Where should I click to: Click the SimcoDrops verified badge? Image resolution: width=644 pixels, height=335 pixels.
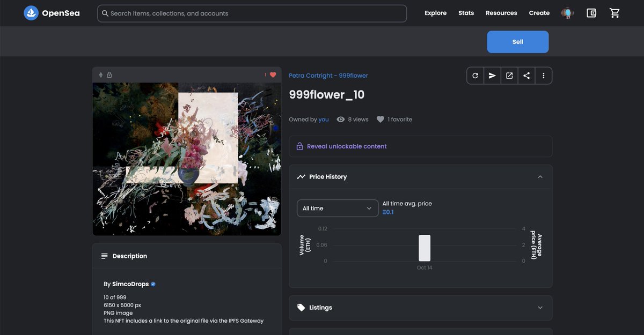pos(153,284)
